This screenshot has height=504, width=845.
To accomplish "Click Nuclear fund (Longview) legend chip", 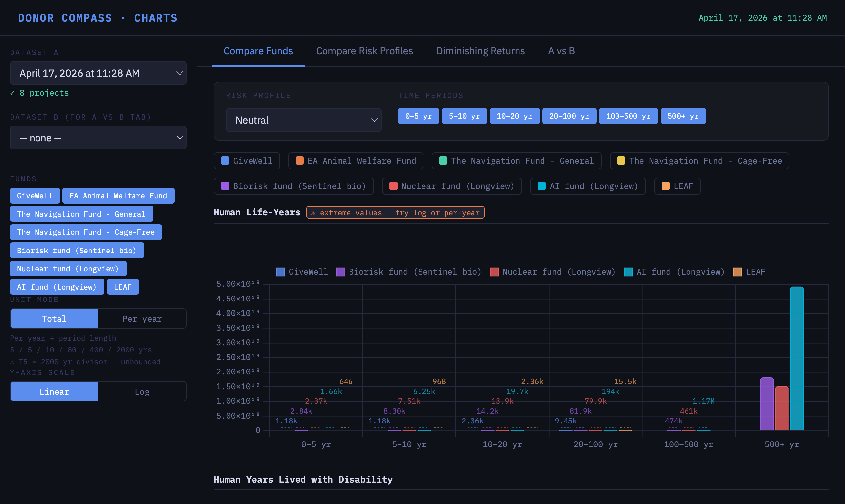I will pos(452,186).
